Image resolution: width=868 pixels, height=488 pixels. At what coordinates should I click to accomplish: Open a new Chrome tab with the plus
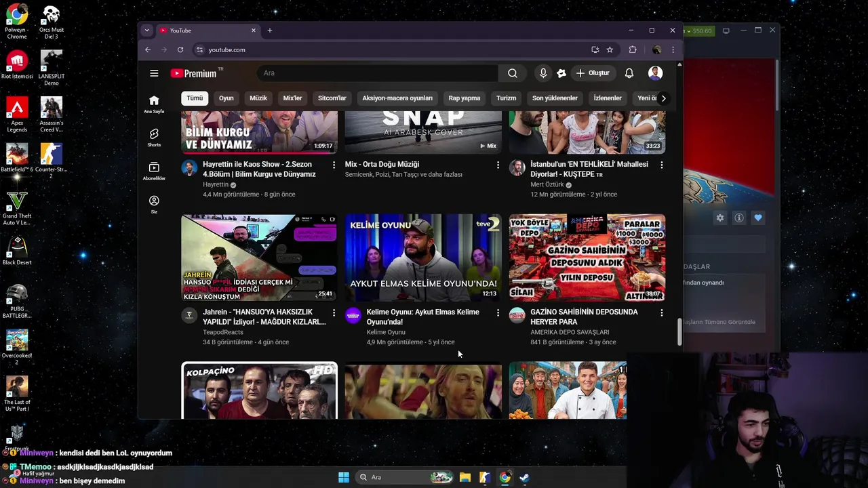[x=270, y=30]
